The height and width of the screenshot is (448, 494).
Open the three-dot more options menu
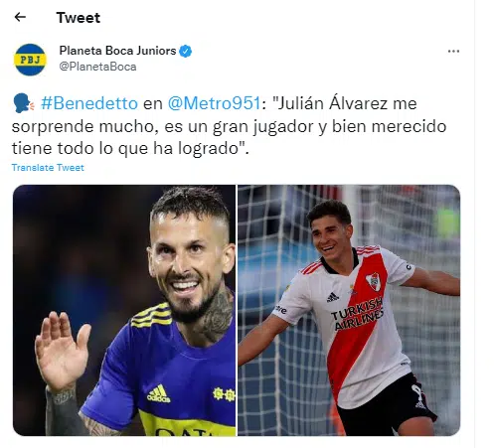[x=453, y=51]
